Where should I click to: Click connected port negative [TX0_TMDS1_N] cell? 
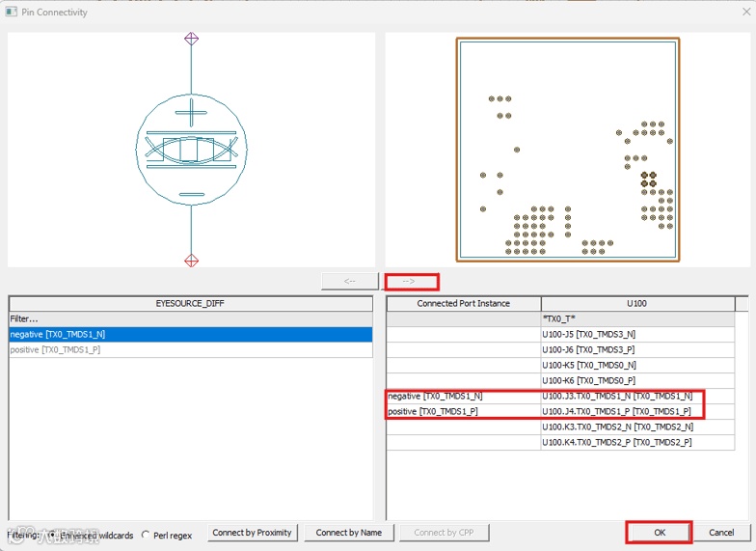click(463, 396)
